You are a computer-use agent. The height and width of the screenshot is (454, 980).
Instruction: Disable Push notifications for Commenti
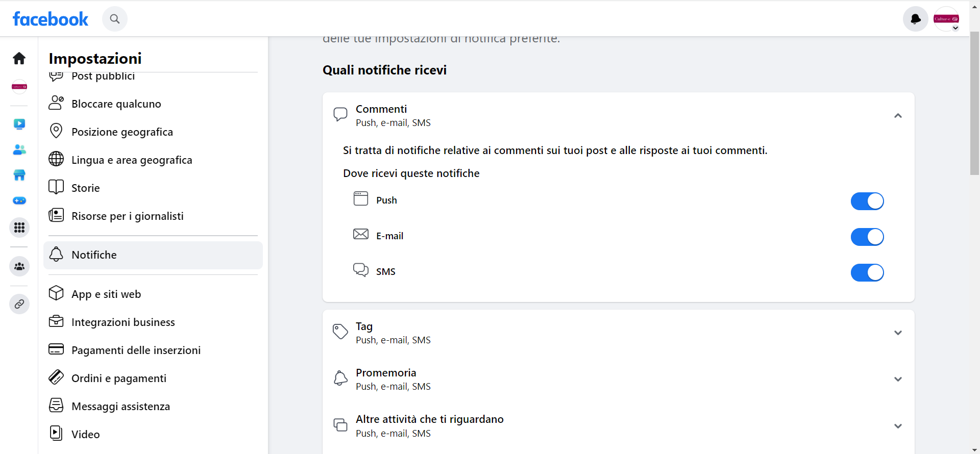tap(867, 201)
